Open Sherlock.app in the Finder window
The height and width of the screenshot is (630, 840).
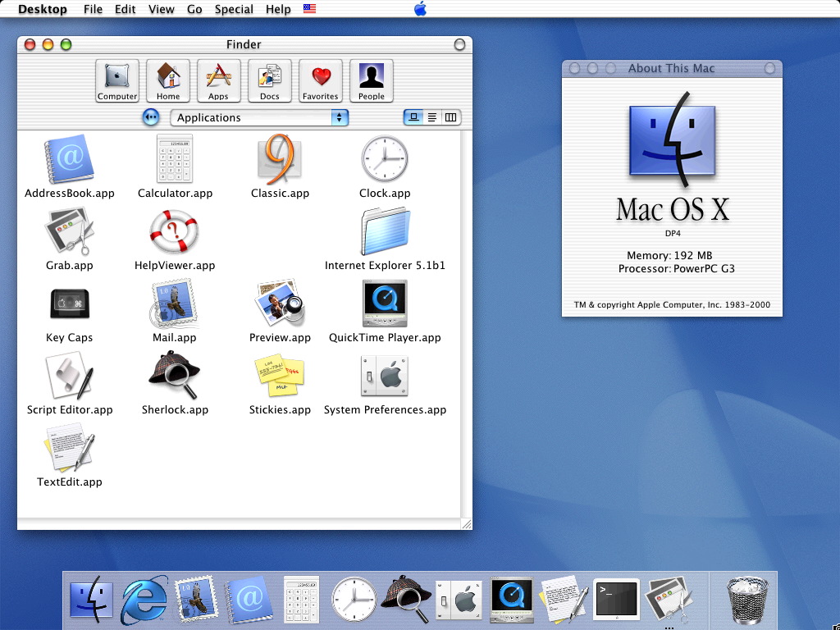(174, 376)
